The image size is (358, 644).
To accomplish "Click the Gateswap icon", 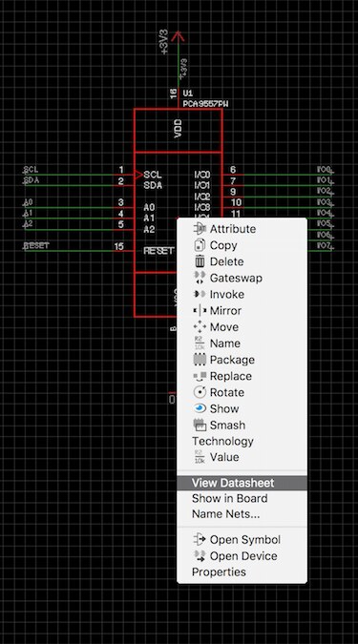I will coord(200,278).
